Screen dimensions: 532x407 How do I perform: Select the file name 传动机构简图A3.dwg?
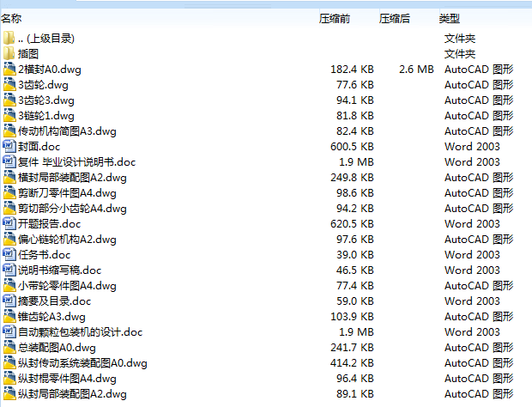click(x=67, y=131)
